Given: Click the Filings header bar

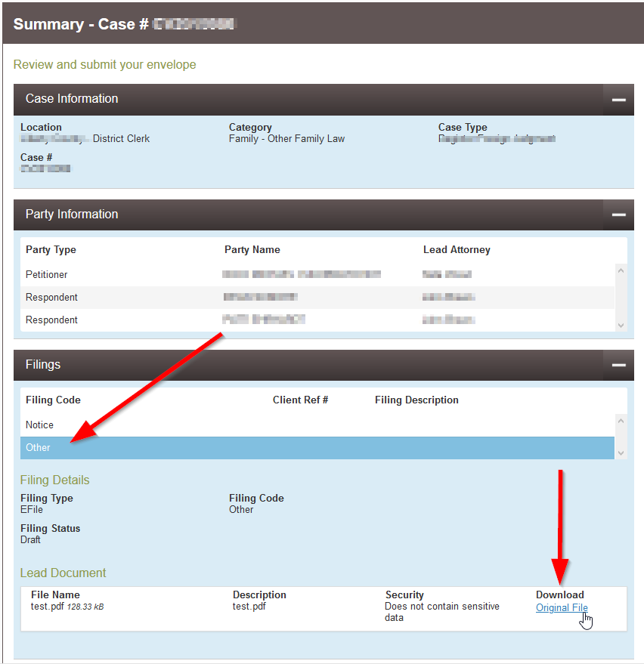Looking at the screenshot, I should (302, 365).
